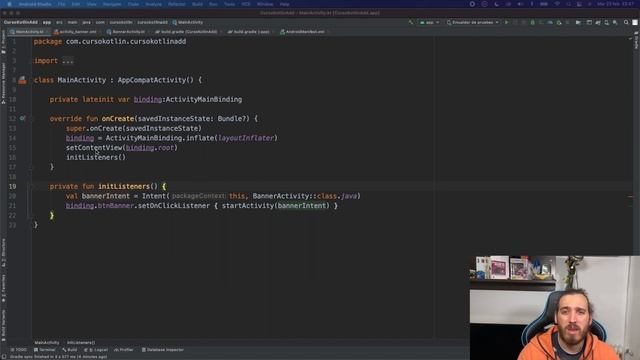Open the Refactor menu
The image size is (640, 360).
[x=177, y=4]
